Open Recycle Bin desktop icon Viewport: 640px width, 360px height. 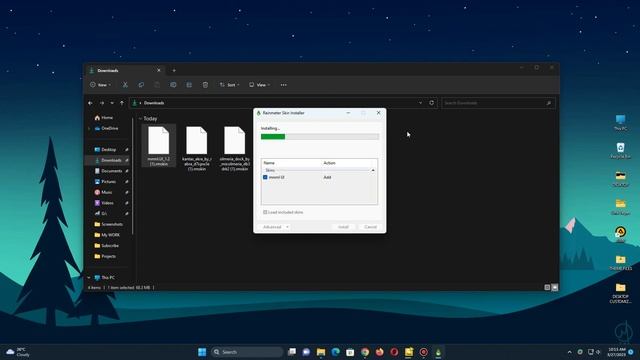620,150
